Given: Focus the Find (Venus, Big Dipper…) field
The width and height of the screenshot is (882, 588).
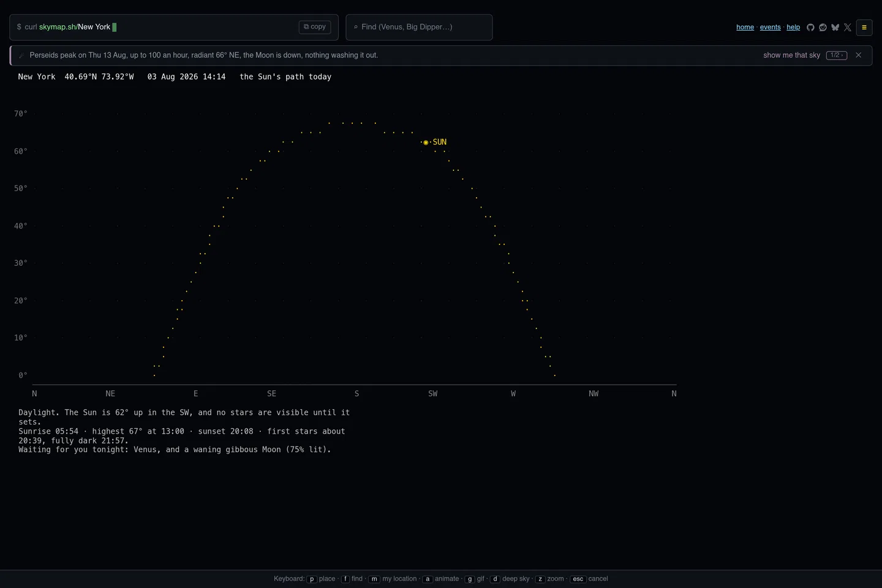Looking at the screenshot, I should click(x=419, y=27).
